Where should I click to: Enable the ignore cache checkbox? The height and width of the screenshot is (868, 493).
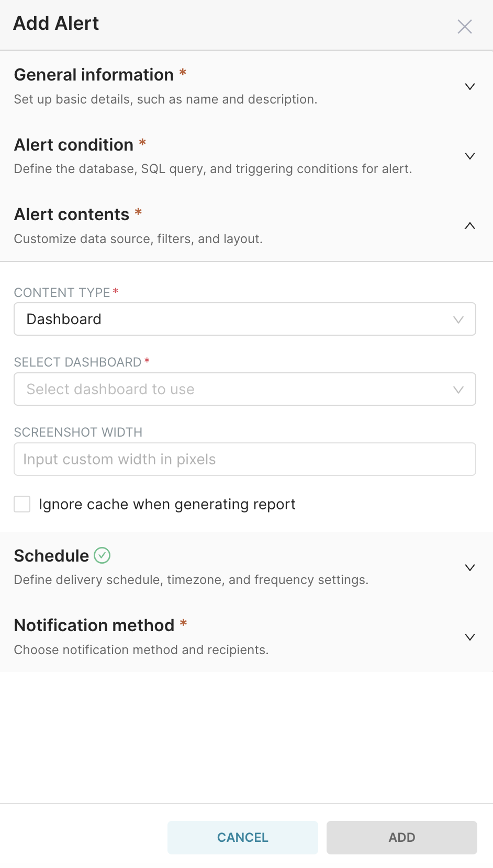tap(22, 504)
